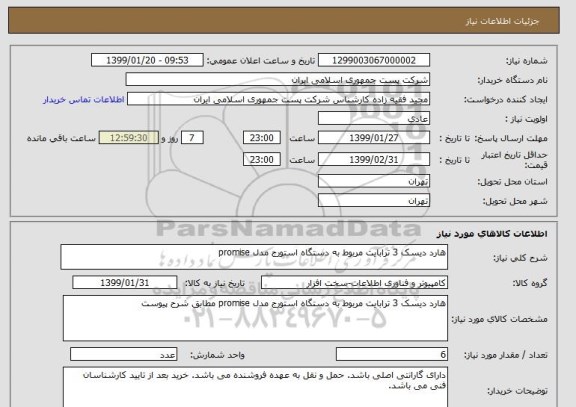
Task: Click the goods specifications text area
Action: click(x=255, y=318)
